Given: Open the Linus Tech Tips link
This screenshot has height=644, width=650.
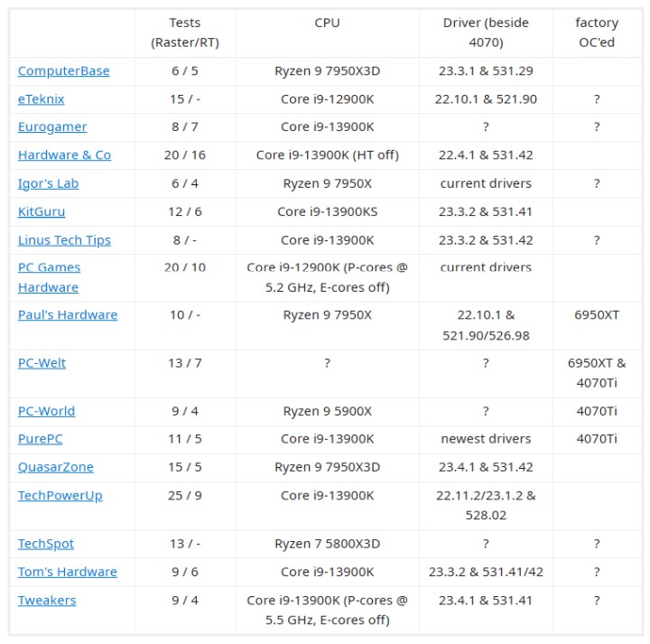Looking at the screenshot, I should point(64,240).
